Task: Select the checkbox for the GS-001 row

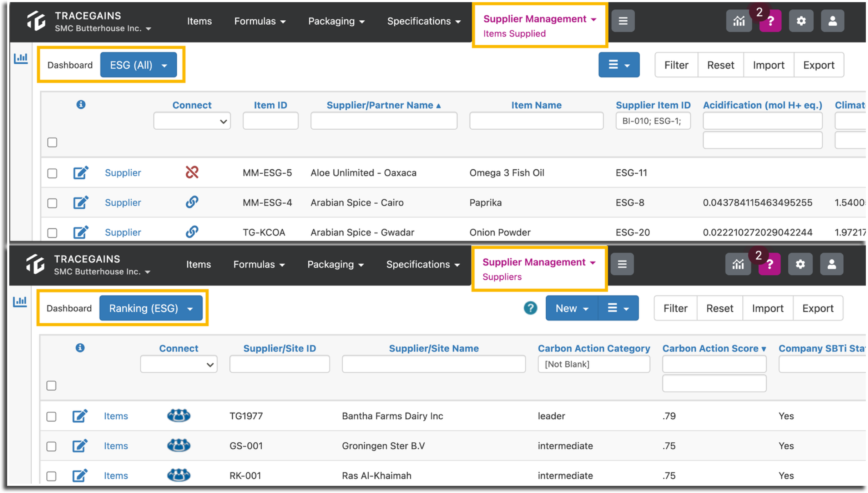Action: click(x=52, y=447)
